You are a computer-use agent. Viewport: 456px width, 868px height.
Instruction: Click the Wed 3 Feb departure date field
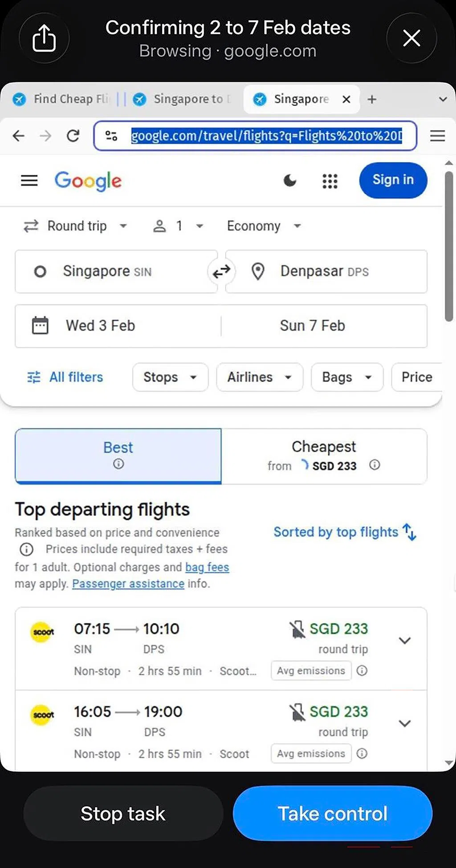(118, 326)
